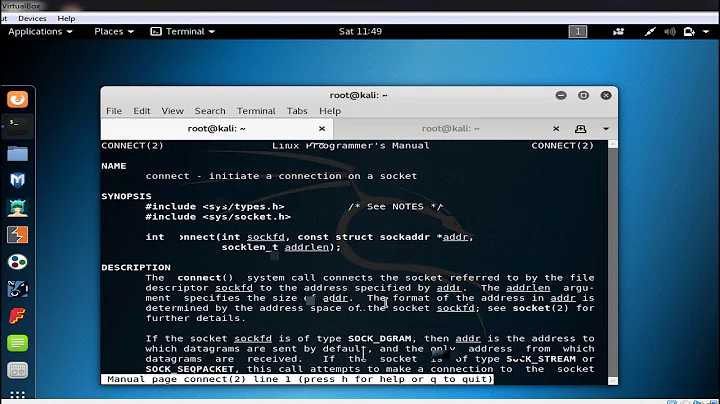Viewport: 720px width, 404px height.
Task: Open the terminal tab list dropdown
Action: coord(606,129)
